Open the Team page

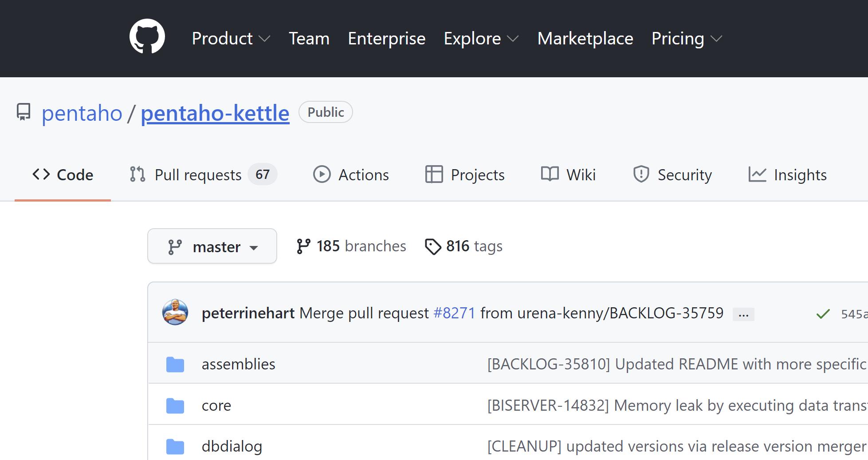tap(309, 39)
